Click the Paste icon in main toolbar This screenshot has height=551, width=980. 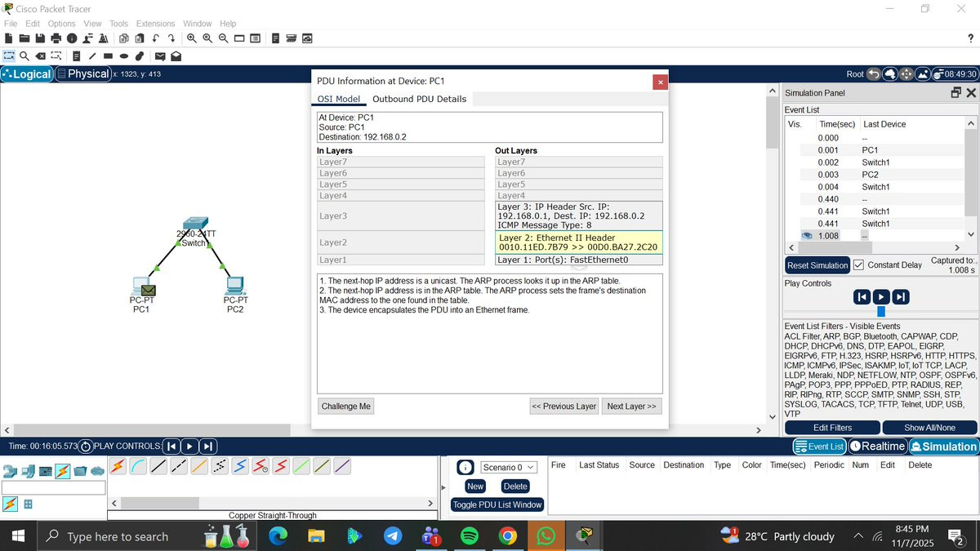pos(140,38)
